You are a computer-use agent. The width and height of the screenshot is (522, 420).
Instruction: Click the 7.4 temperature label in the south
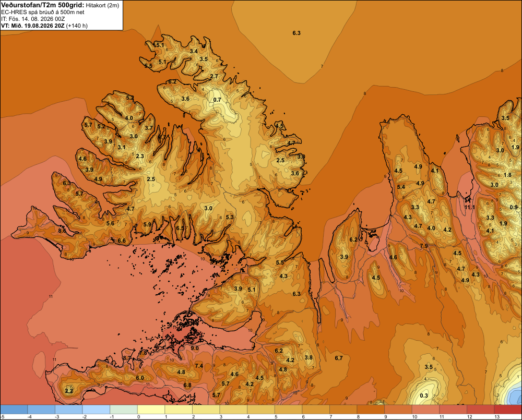click(x=199, y=366)
